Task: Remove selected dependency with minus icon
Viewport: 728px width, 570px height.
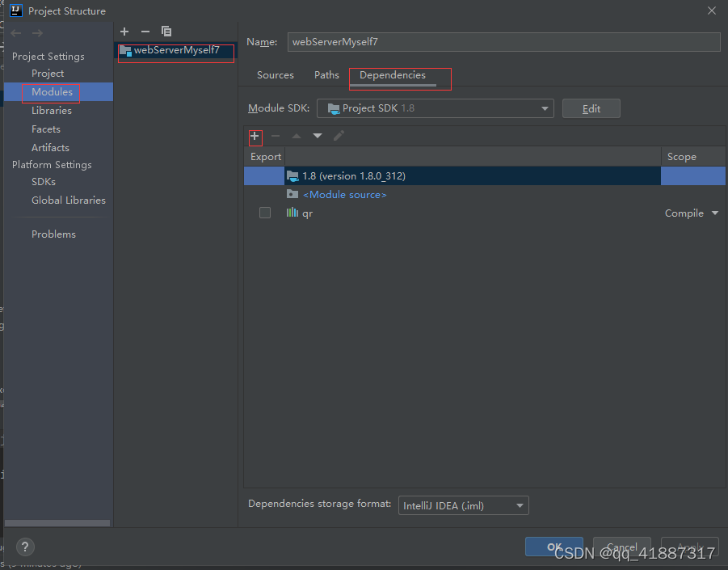Action: pyautogui.click(x=276, y=136)
